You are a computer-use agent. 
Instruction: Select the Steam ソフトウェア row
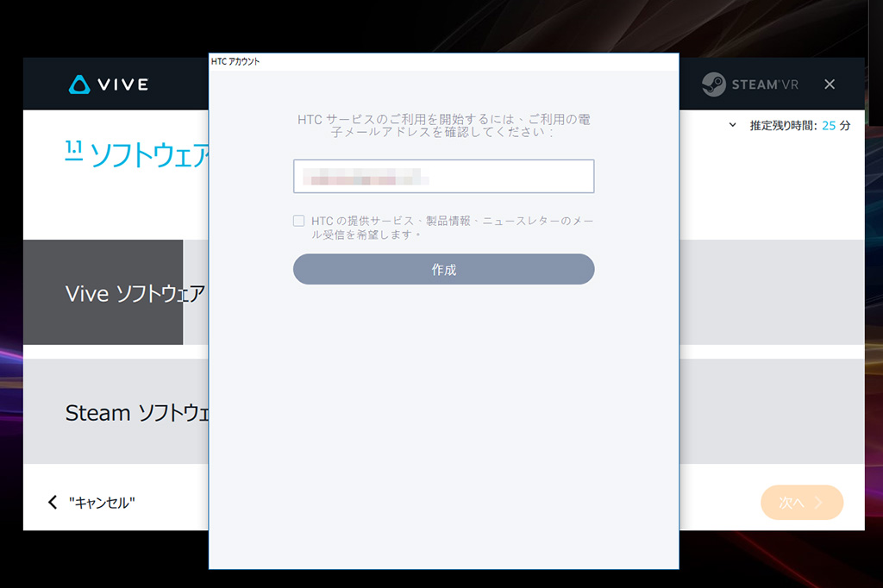[116, 412]
